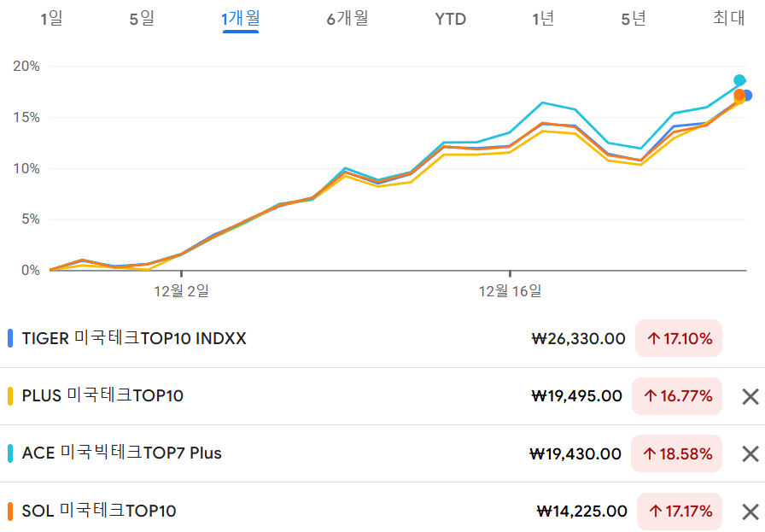Viewport: 765px width, 532px height.
Task: Click the 15% y-axis label
Action: [26, 118]
